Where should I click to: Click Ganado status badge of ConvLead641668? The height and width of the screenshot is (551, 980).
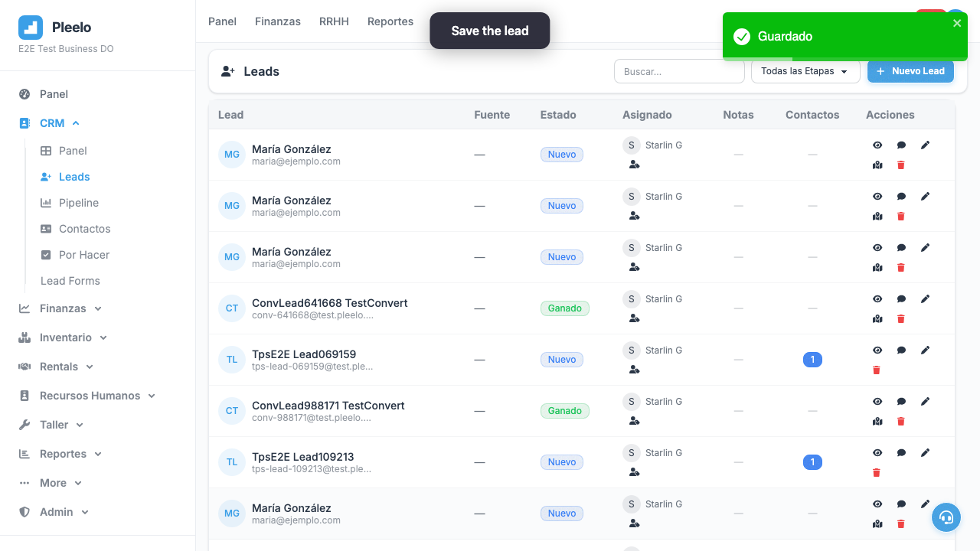point(565,308)
